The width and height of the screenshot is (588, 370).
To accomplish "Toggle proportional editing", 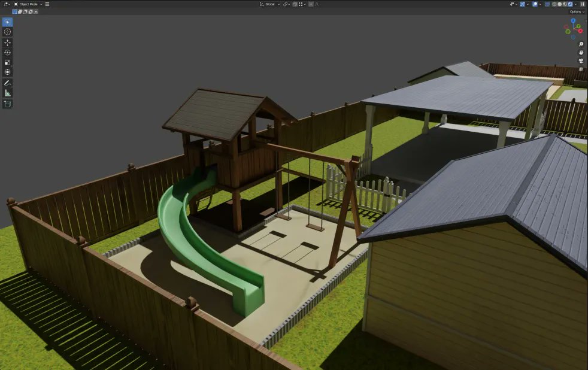I will (x=311, y=4).
